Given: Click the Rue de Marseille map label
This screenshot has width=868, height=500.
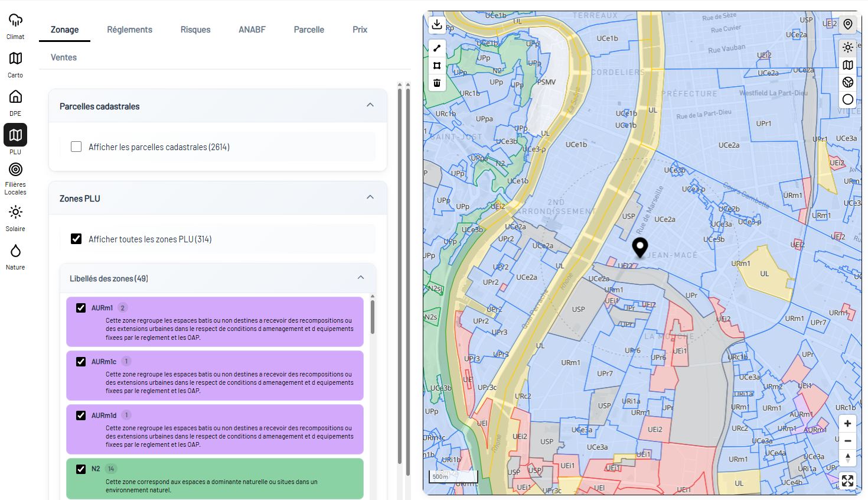Looking at the screenshot, I should [x=650, y=209].
